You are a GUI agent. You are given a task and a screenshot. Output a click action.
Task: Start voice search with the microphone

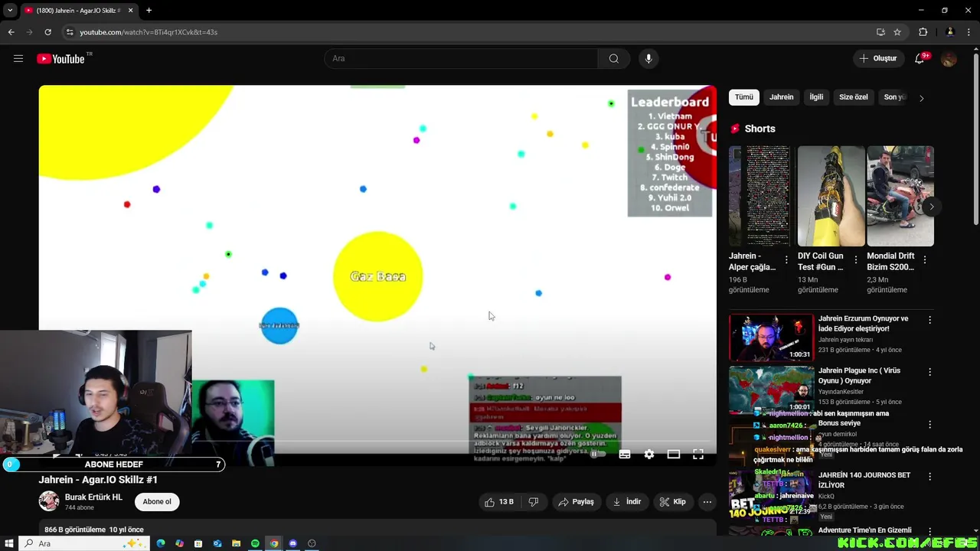(x=648, y=58)
